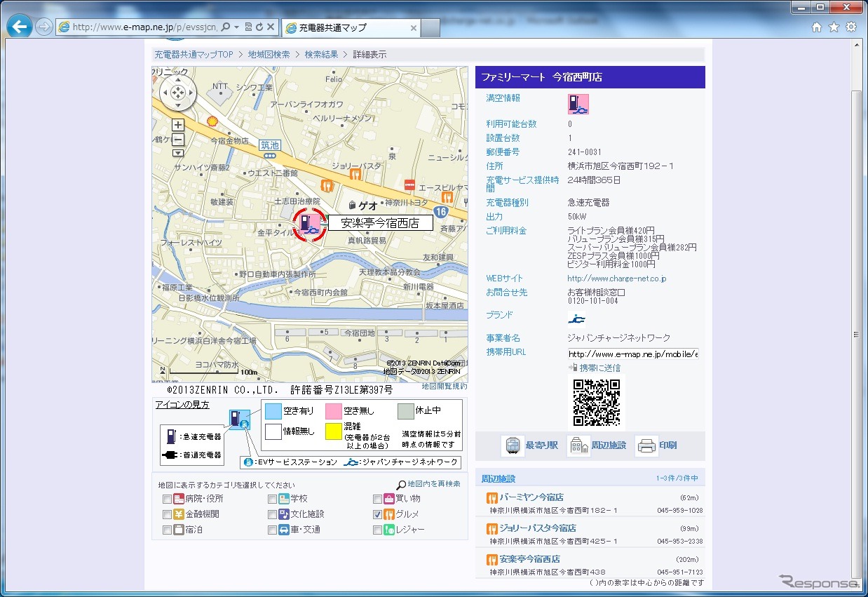Image resolution: width=868 pixels, height=597 pixels.
Task: Click the charger marker on the map
Action: [x=309, y=224]
